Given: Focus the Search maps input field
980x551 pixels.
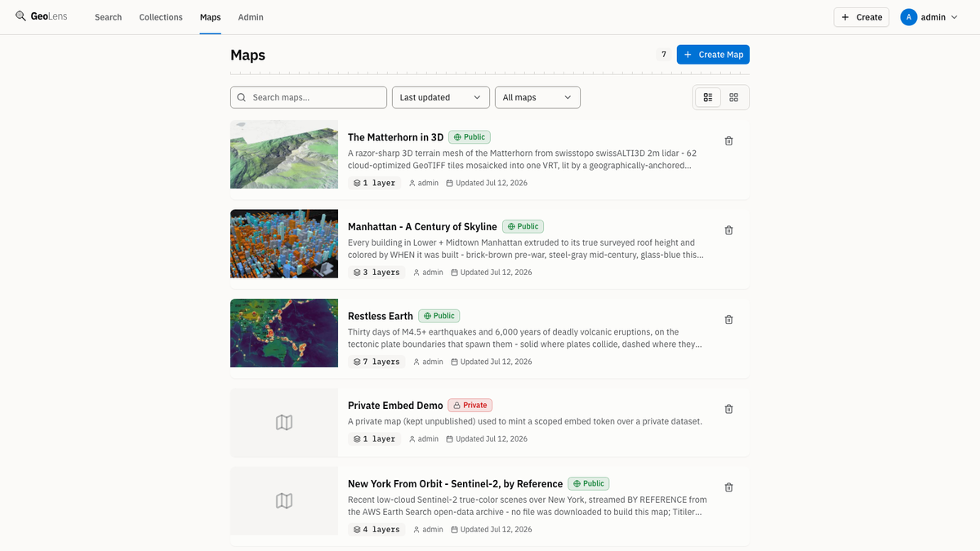Looking at the screenshot, I should 309,97.
